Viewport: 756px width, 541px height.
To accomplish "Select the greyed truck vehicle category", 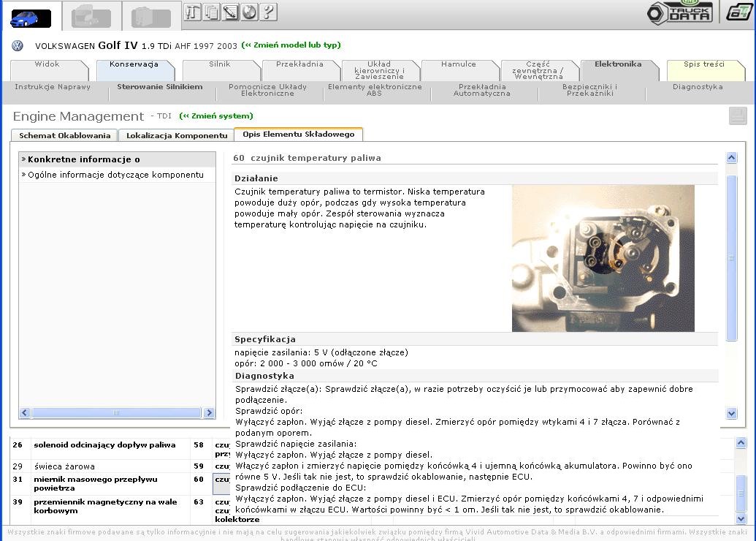I will pyautogui.click(x=91, y=18).
